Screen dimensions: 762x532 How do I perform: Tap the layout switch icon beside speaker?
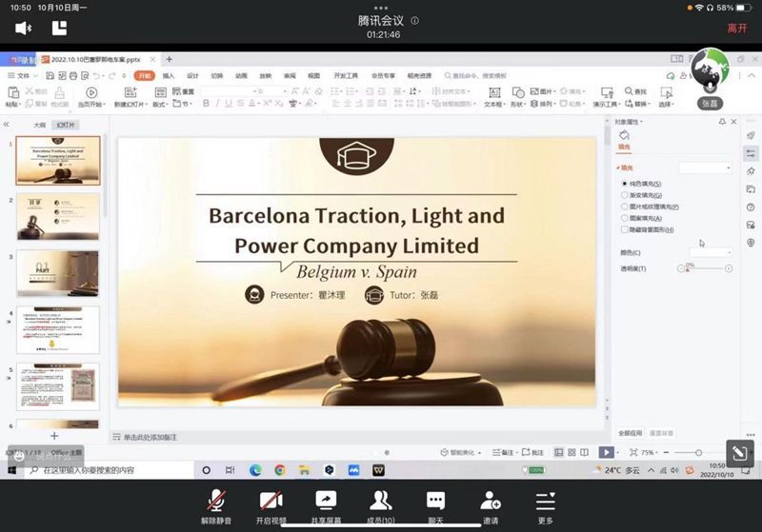pyautogui.click(x=59, y=29)
